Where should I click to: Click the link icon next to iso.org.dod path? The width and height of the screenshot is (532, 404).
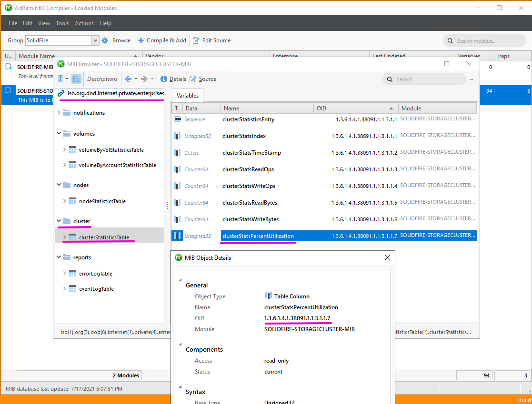click(x=61, y=93)
